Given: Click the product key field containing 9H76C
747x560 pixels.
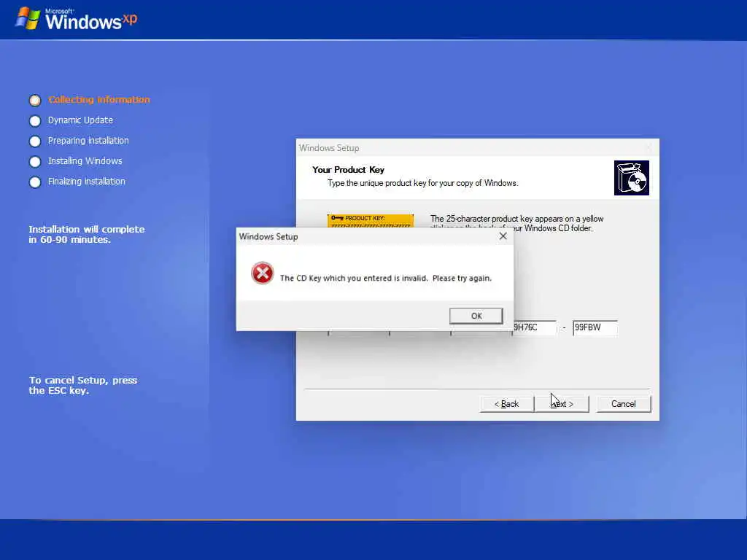Looking at the screenshot, I should 533,327.
